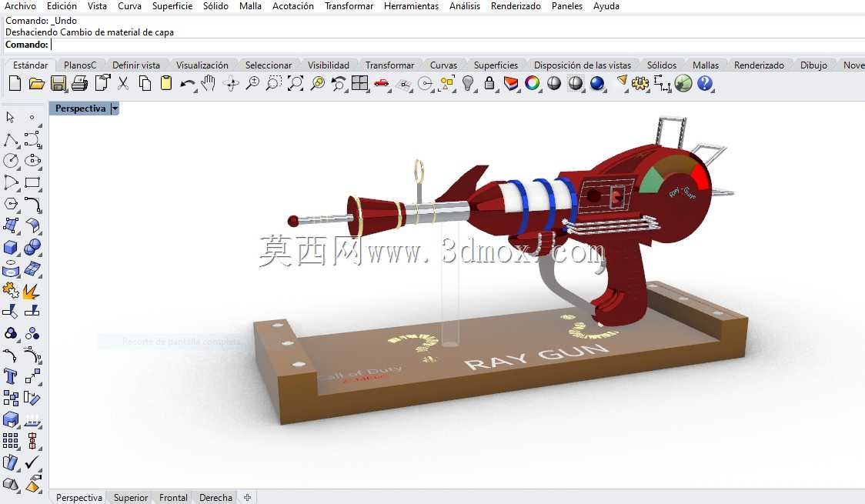The width and height of the screenshot is (865, 504).
Task: Switch to the Dibujo toolbar tab
Action: point(813,65)
